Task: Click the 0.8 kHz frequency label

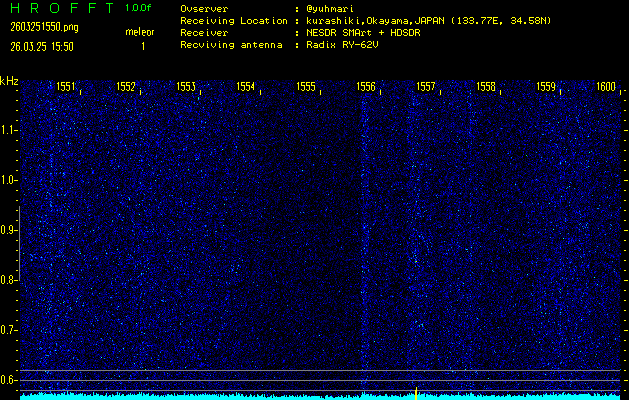Action: (x=8, y=280)
